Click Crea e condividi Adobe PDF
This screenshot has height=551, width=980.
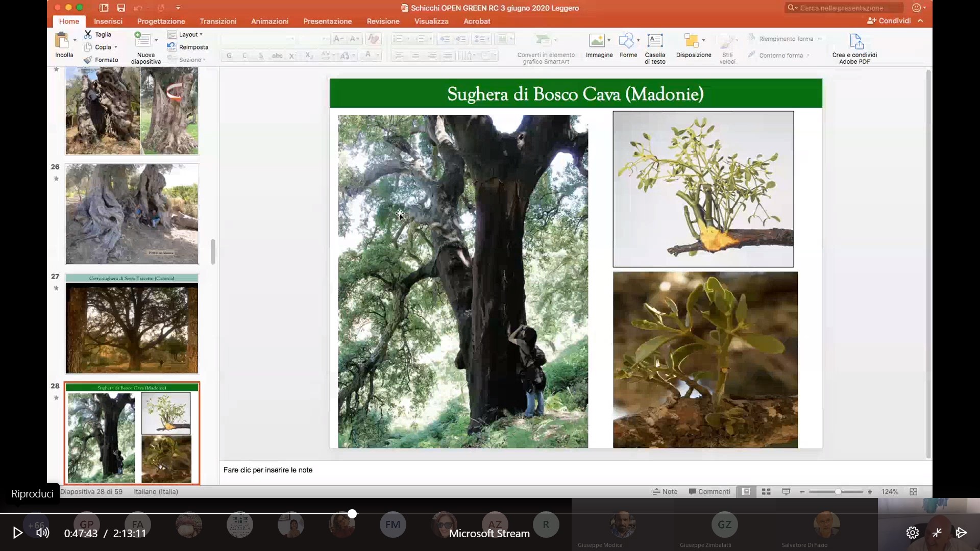coord(856,42)
